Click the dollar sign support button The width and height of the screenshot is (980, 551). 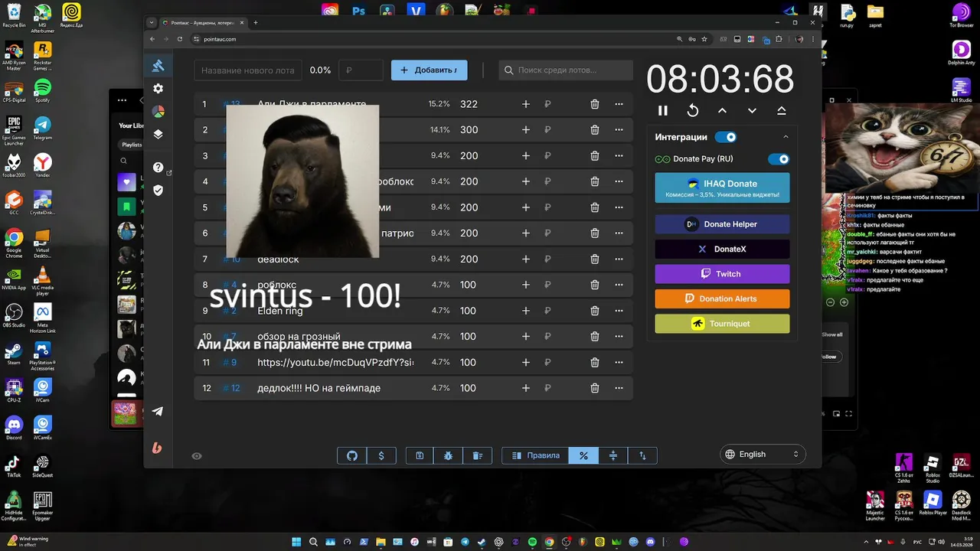381,455
